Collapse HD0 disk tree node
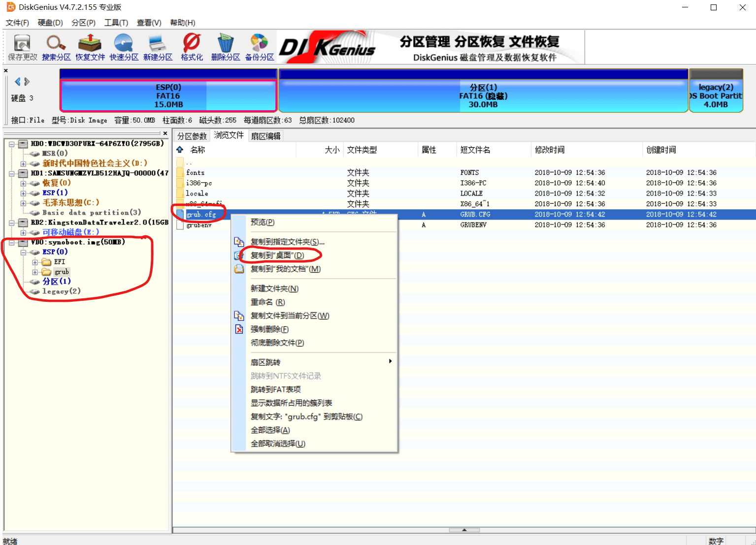756x545 pixels. (11, 144)
